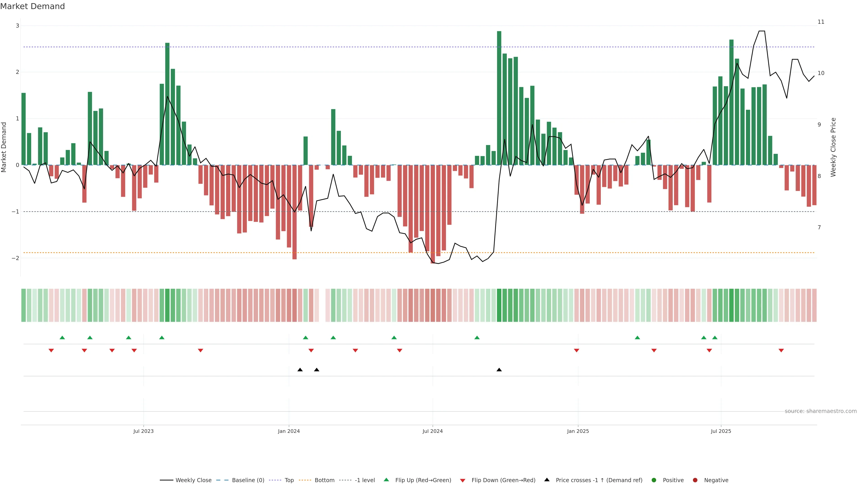Click the Market Demand chart title
The height and width of the screenshot is (488, 868).
(32, 6)
